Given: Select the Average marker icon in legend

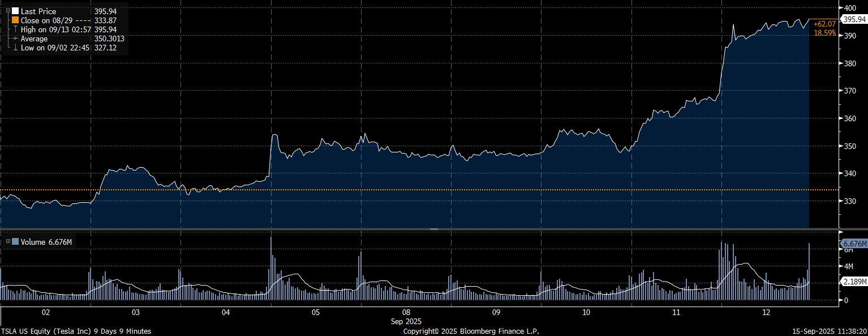Looking at the screenshot, I should click(x=15, y=39).
